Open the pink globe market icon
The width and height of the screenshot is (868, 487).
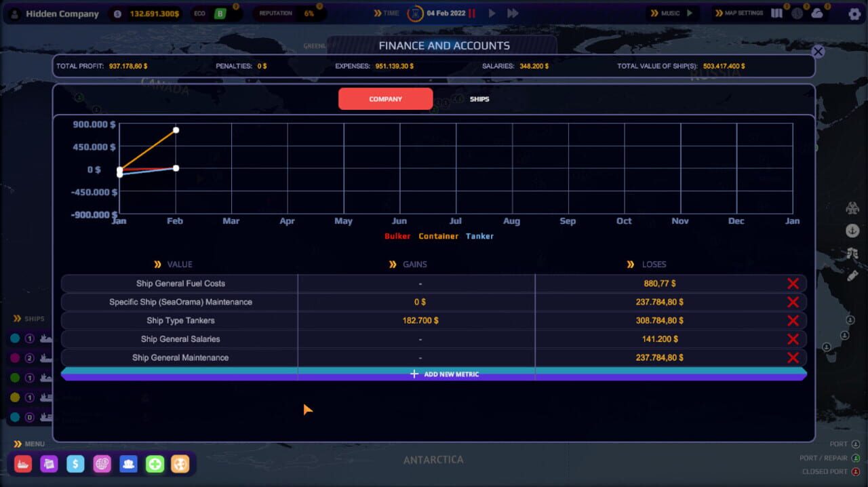[x=102, y=464]
